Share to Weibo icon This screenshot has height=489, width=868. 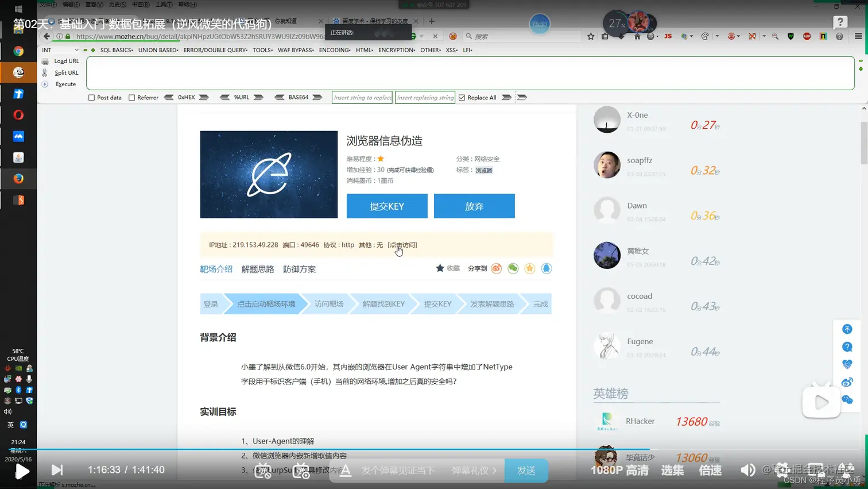point(497,268)
